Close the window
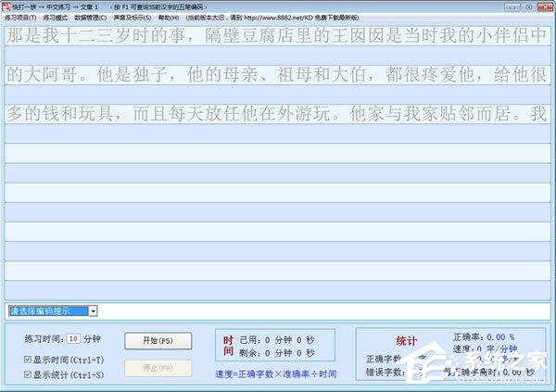 coord(545,6)
